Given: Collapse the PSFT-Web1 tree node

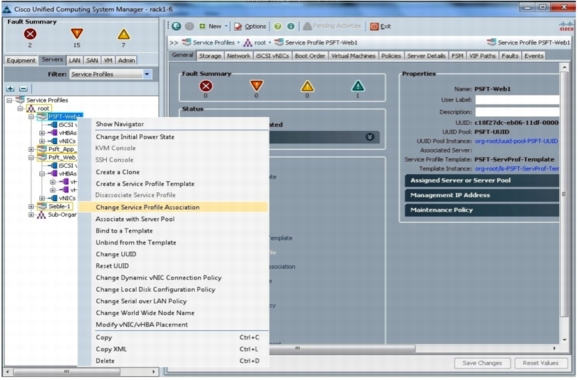Looking at the screenshot, I should (31, 117).
